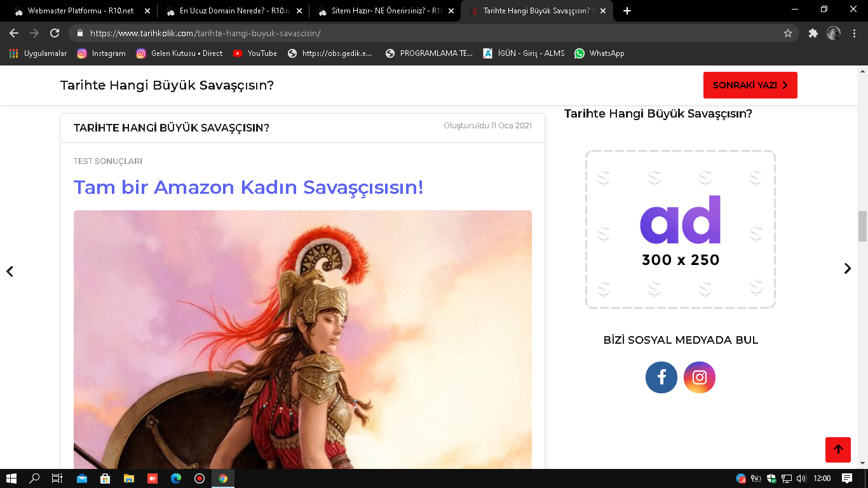Image resolution: width=868 pixels, height=488 pixels.
Task: Click the red scroll-to-top arrow button
Action: point(838,450)
